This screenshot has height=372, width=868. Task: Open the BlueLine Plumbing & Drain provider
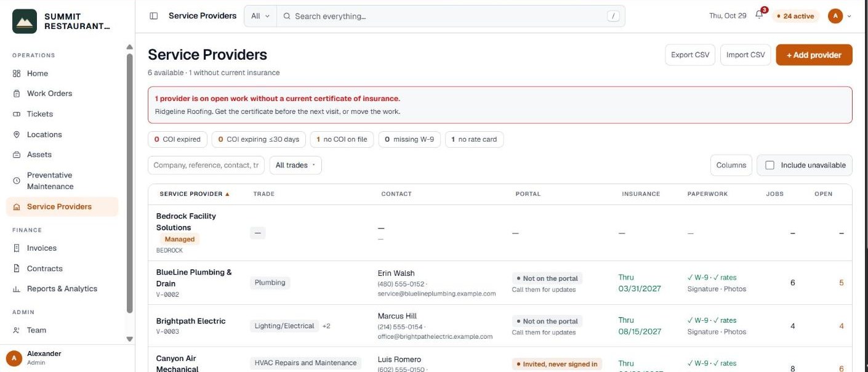coord(194,278)
